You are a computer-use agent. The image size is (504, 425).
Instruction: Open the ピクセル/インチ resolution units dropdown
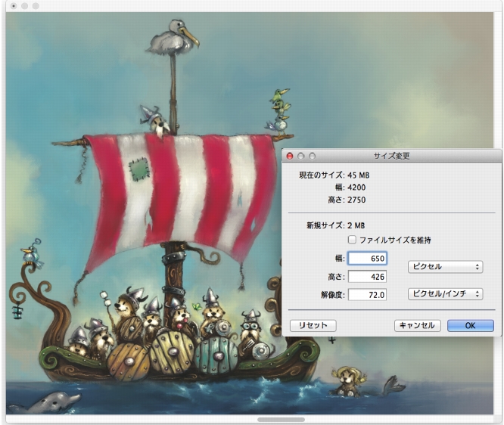coord(445,293)
